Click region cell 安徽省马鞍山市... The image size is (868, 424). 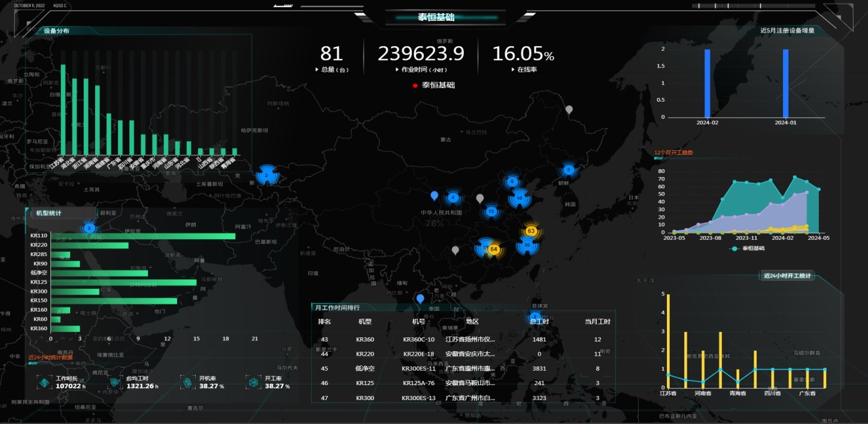470,383
